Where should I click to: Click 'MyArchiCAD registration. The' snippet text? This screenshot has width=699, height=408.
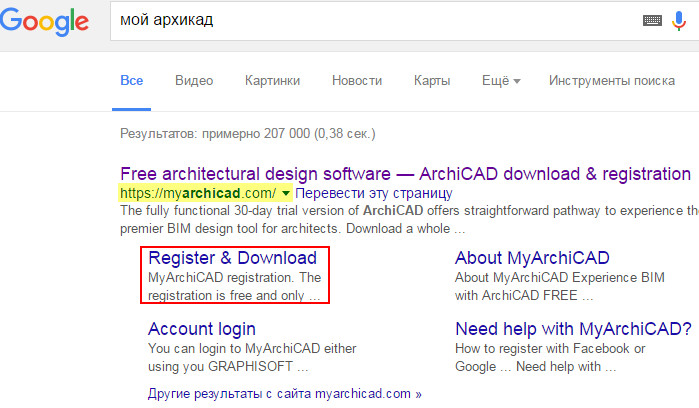coord(234,277)
